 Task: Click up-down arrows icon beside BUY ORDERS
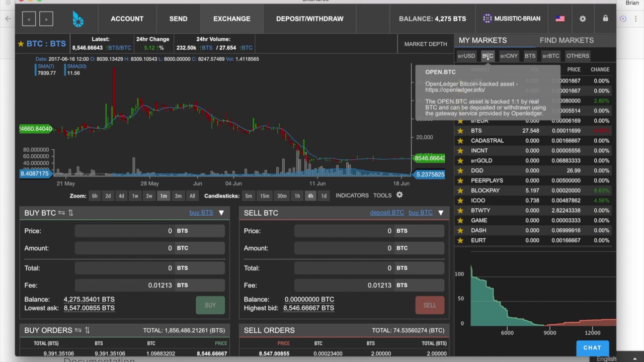(87, 330)
